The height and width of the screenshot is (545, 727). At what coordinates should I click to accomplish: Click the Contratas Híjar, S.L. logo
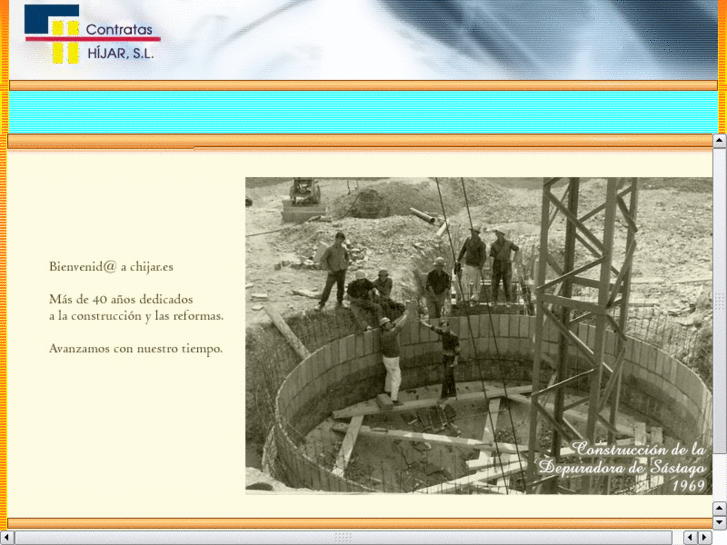click(92, 34)
